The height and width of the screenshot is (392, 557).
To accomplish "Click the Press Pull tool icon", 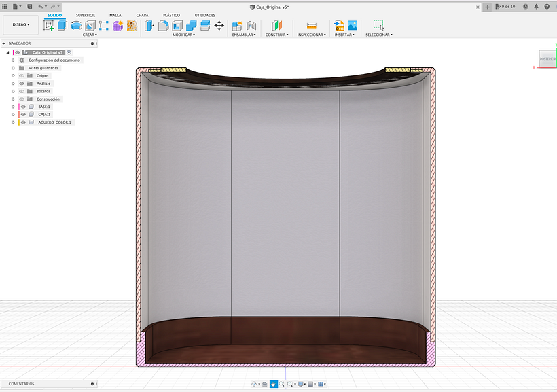I will [x=149, y=25].
